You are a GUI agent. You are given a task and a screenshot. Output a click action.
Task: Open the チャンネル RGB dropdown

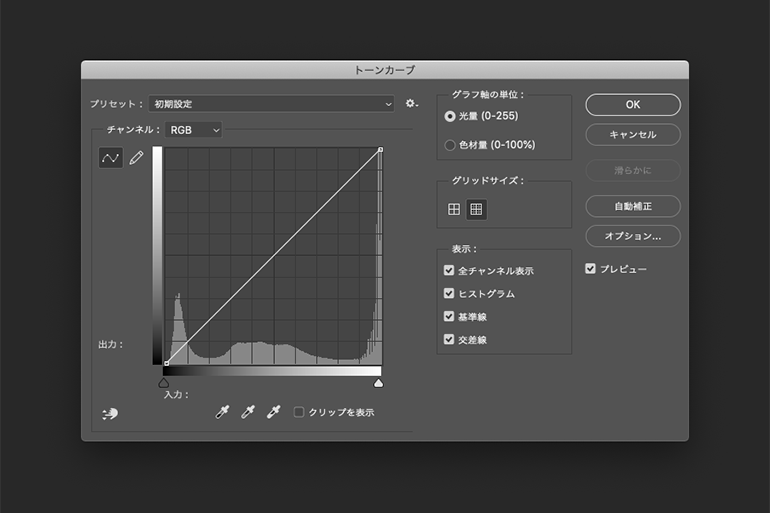[x=193, y=130]
